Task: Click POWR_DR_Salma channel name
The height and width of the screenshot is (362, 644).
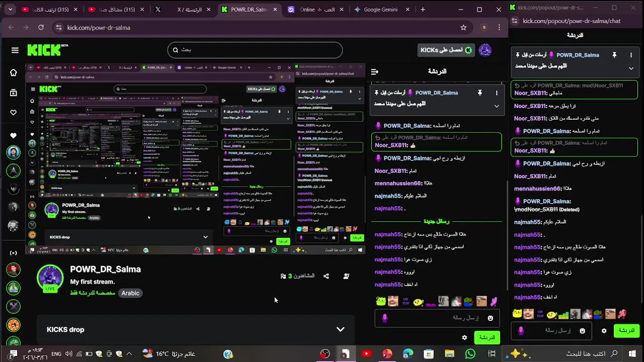Action: [x=105, y=269]
